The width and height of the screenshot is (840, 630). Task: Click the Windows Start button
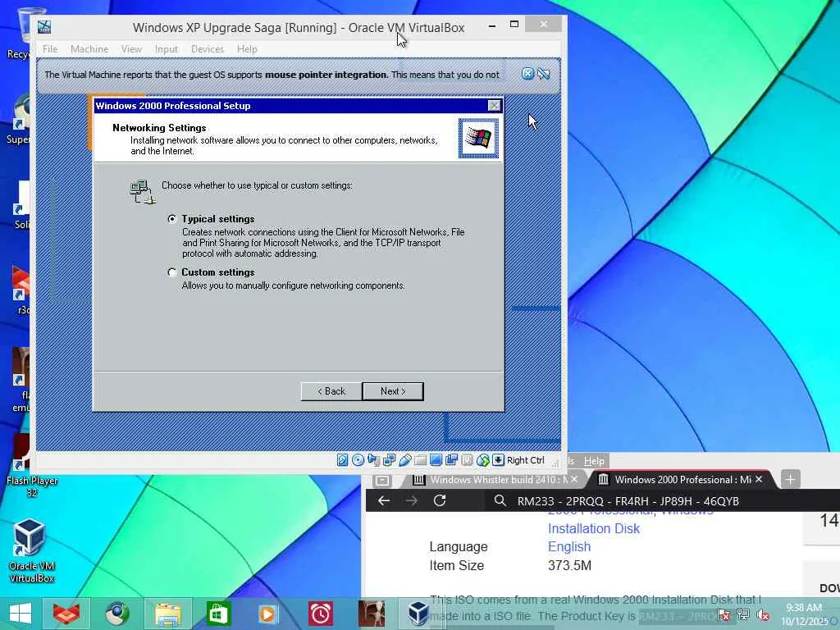pos(21,613)
